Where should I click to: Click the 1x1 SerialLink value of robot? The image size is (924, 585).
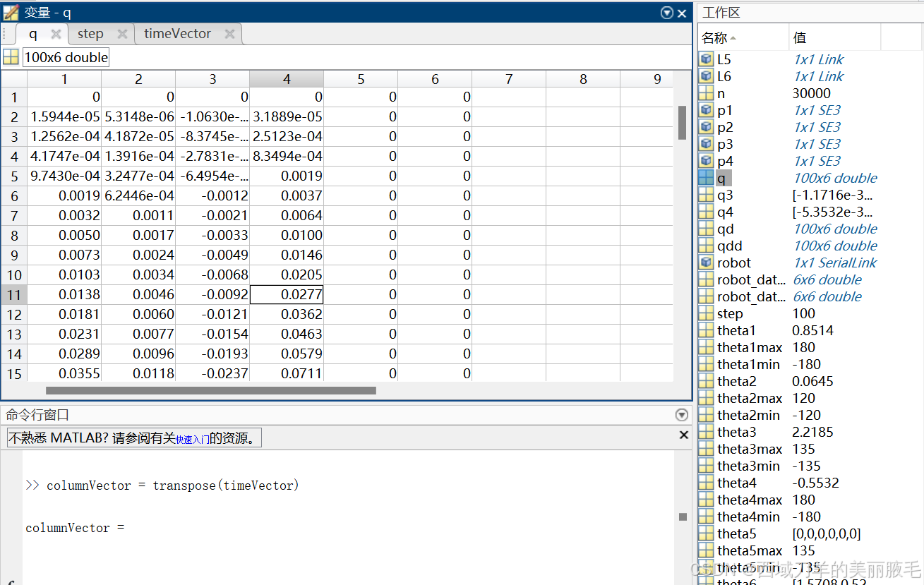coord(835,263)
